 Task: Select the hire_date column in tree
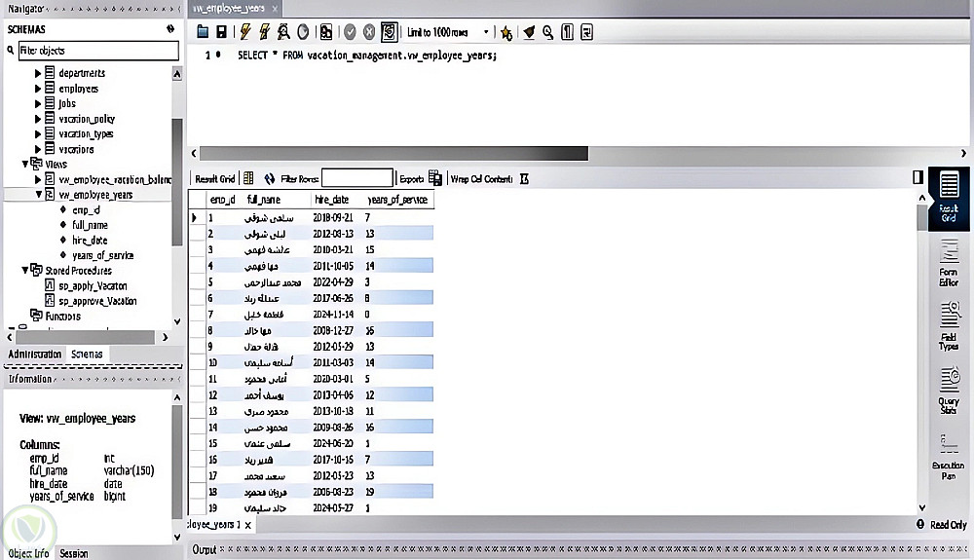90,241
